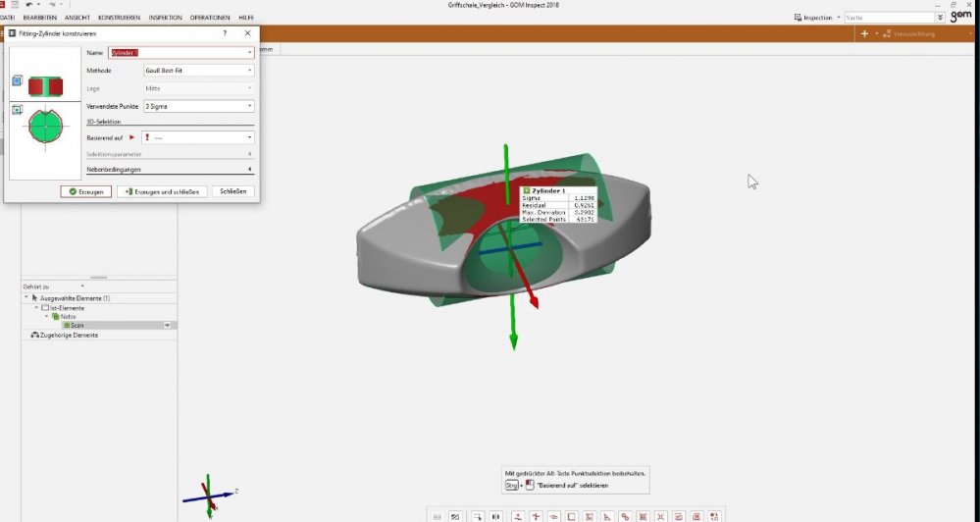The height and width of the screenshot is (522, 980).
Task: Click the plus icon in the orange bar
Action: 863,33
